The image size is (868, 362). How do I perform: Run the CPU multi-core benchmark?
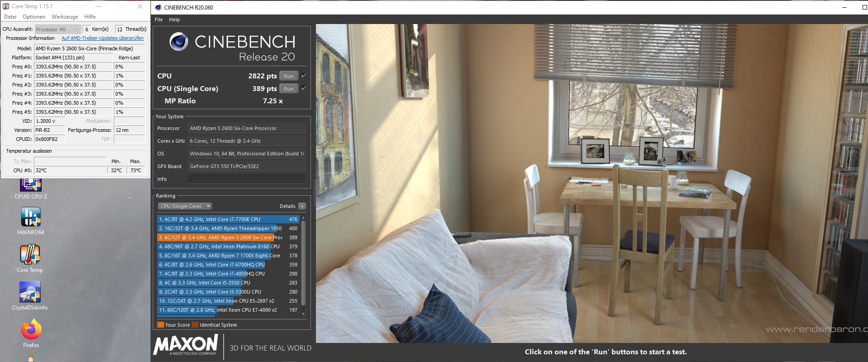289,76
